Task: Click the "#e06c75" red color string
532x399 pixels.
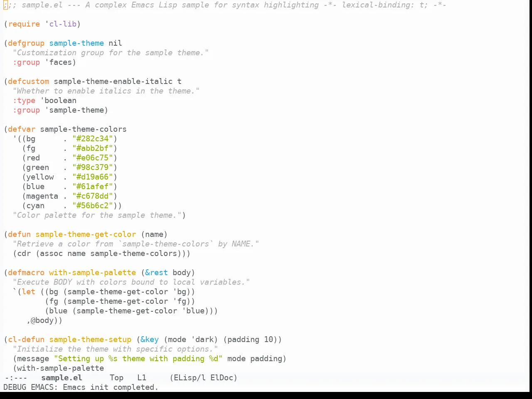Action: tap(93, 158)
